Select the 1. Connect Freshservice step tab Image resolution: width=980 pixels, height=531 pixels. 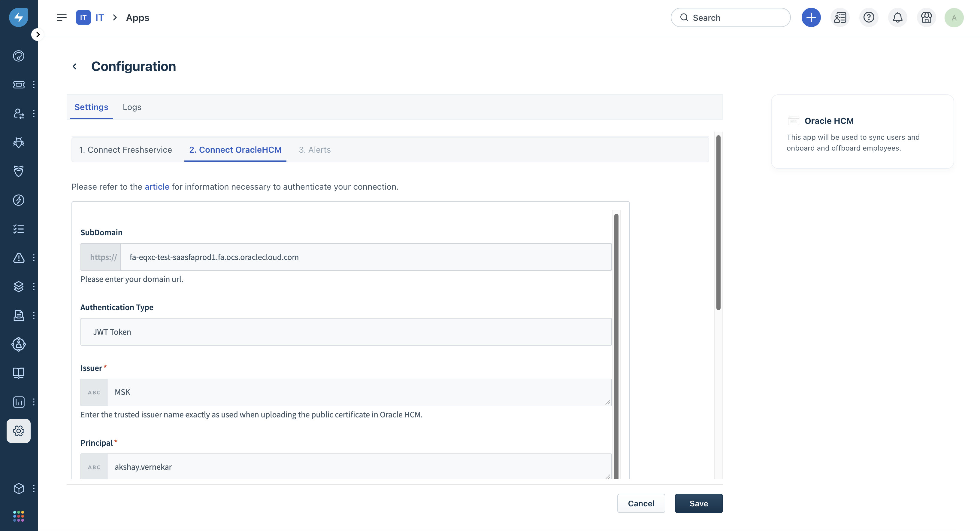click(x=125, y=150)
